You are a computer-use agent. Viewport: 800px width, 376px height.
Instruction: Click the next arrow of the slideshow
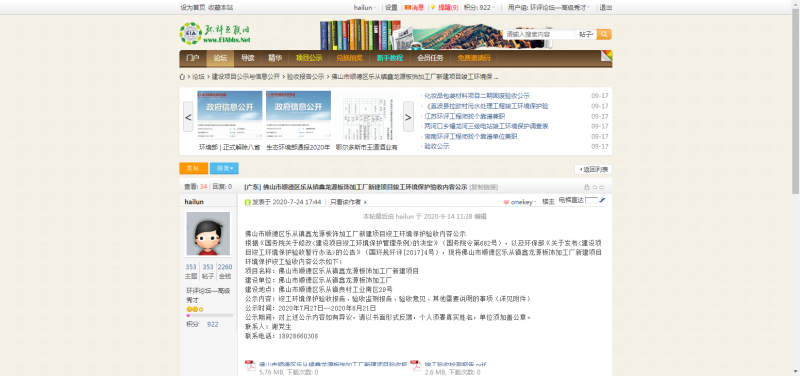pos(408,116)
